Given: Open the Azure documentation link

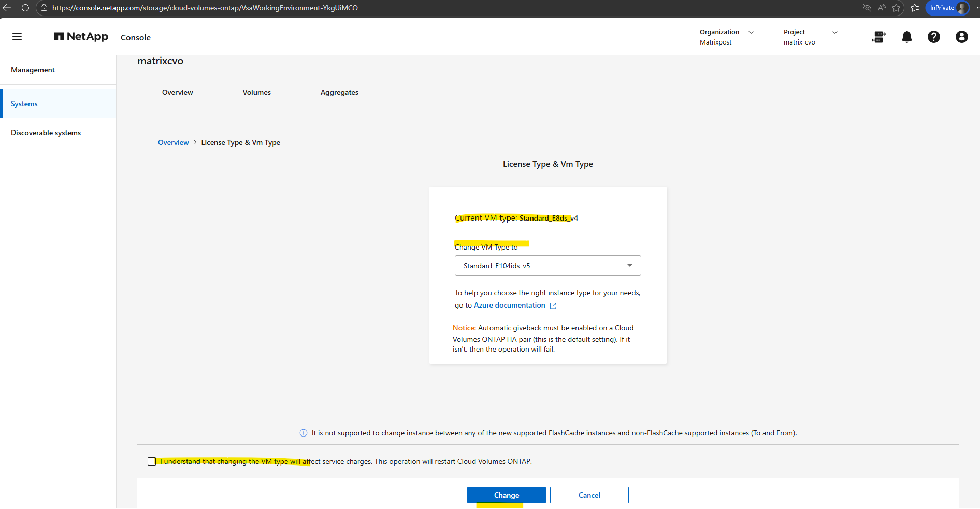Looking at the screenshot, I should pos(510,305).
